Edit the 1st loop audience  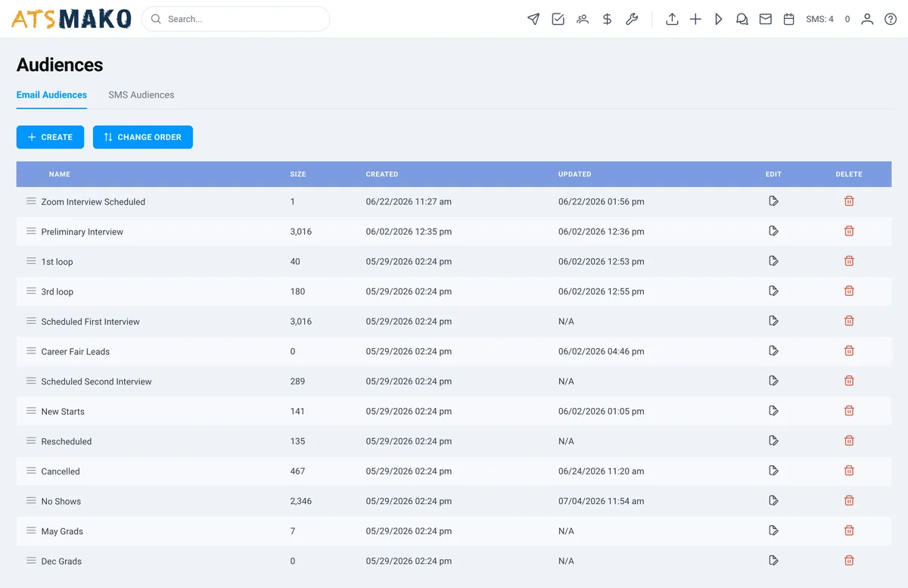click(773, 261)
